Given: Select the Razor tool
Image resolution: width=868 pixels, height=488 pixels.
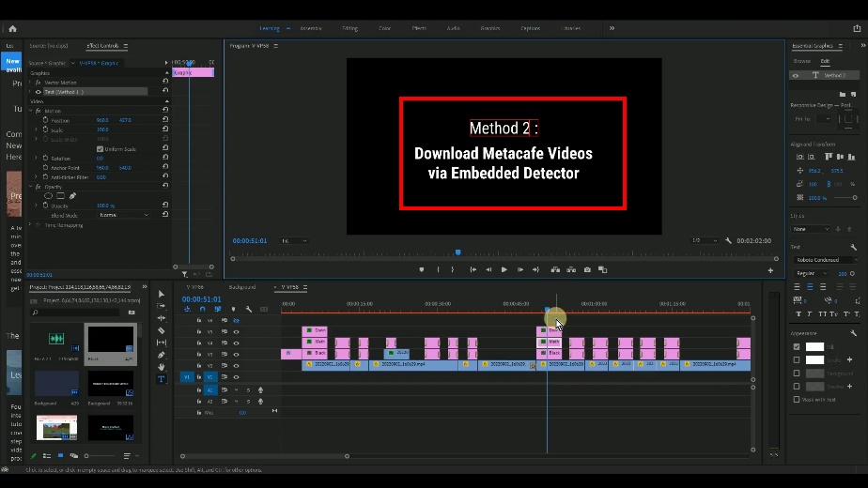Looking at the screenshot, I should click(161, 330).
